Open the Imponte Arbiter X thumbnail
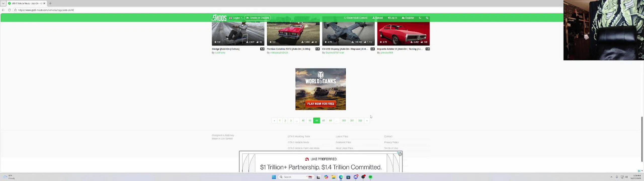Image resolution: width=644 pixels, height=181 pixels. point(403,33)
